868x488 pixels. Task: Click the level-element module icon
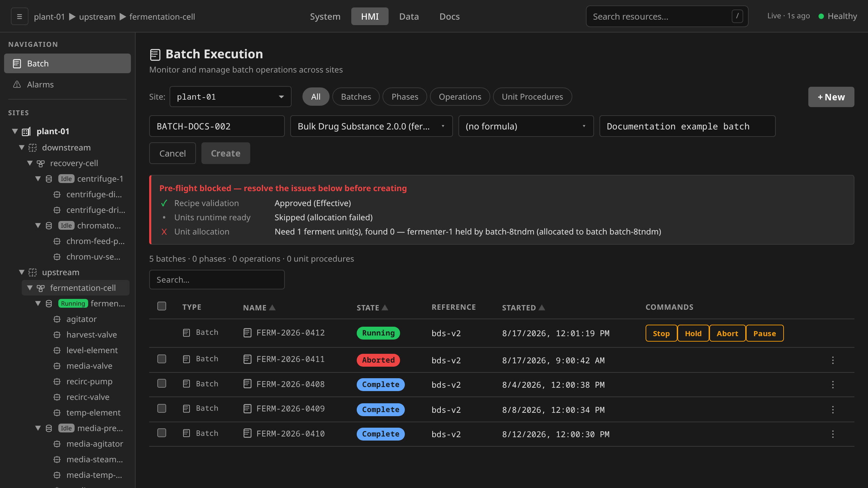(x=57, y=350)
